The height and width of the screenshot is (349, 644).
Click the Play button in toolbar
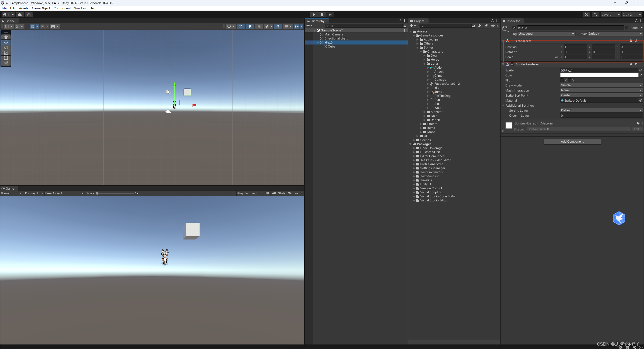click(x=314, y=15)
